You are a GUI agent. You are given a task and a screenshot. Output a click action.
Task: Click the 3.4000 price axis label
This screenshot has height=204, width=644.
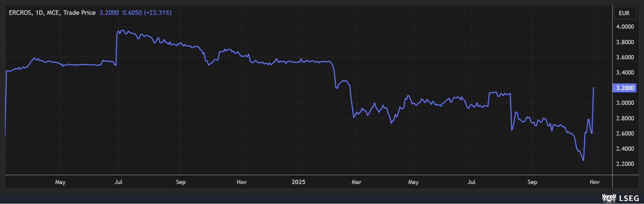[x=625, y=73]
